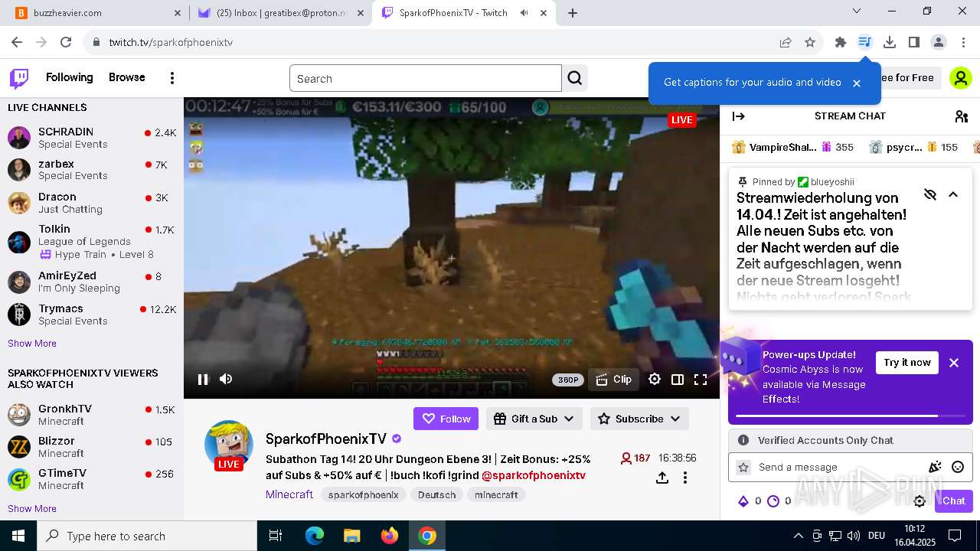Click the @sparkofphoenixtv link in title
This screenshot has width=980, height=551.
[x=534, y=475]
